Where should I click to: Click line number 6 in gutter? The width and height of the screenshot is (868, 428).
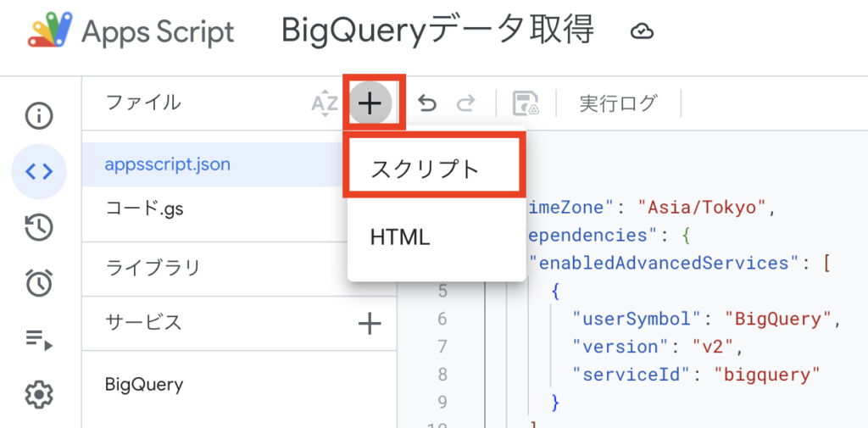[x=442, y=319]
